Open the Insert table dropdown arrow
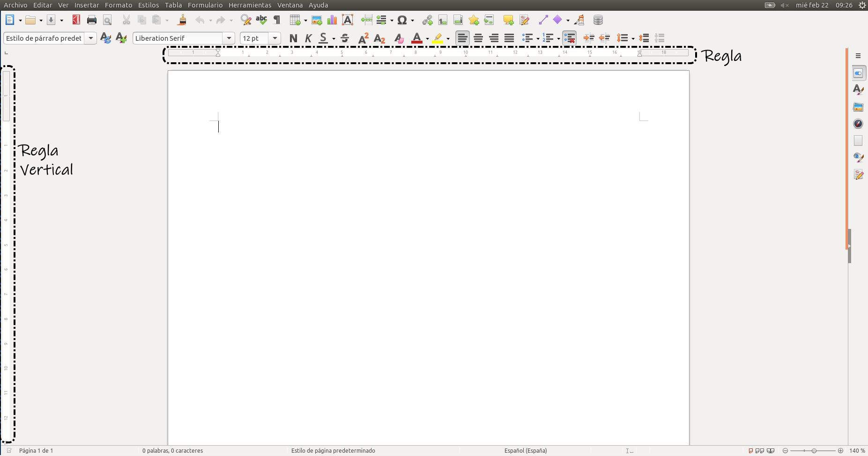The width and height of the screenshot is (868, 456). click(x=305, y=21)
